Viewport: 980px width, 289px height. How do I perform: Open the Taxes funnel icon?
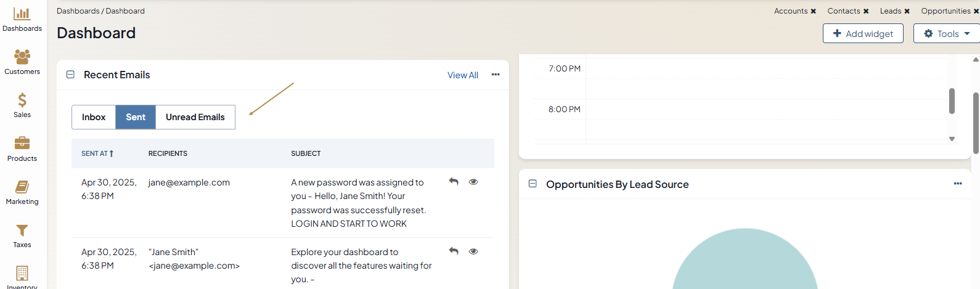click(22, 230)
